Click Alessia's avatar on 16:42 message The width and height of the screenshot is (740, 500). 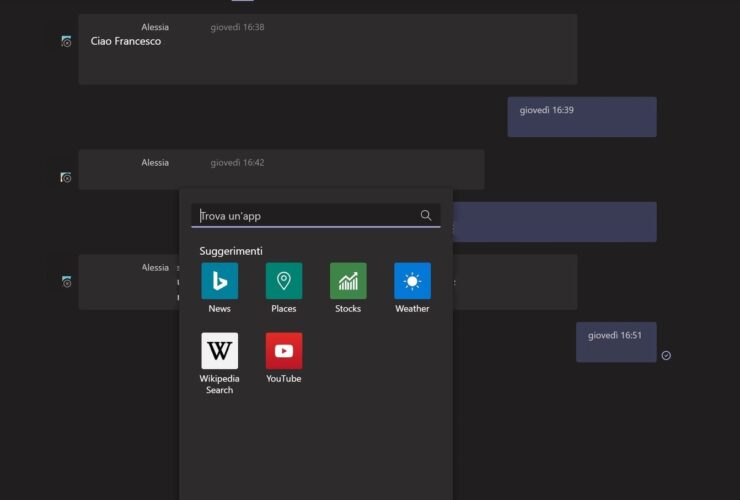pyautogui.click(x=66, y=177)
